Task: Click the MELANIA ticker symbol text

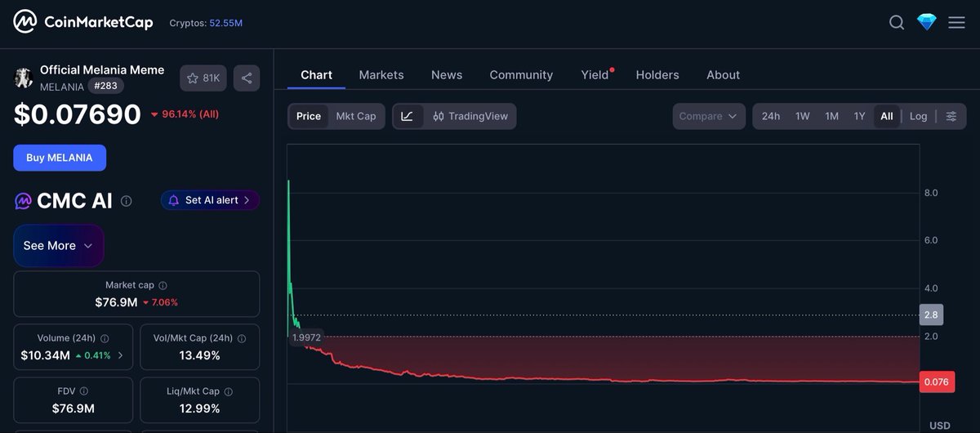Action: pyautogui.click(x=62, y=87)
